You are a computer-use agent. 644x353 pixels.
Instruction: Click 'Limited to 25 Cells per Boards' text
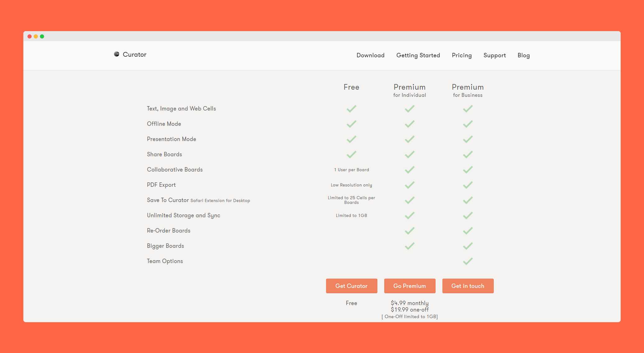pyautogui.click(x=352, y=200)
